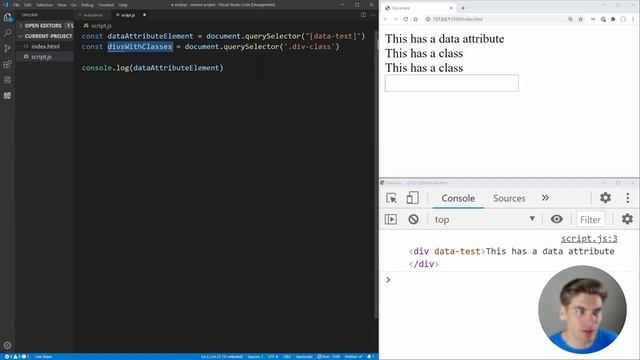Expand the OPEN EDITORS section
640x360 pixels.
tap(44, 25)
